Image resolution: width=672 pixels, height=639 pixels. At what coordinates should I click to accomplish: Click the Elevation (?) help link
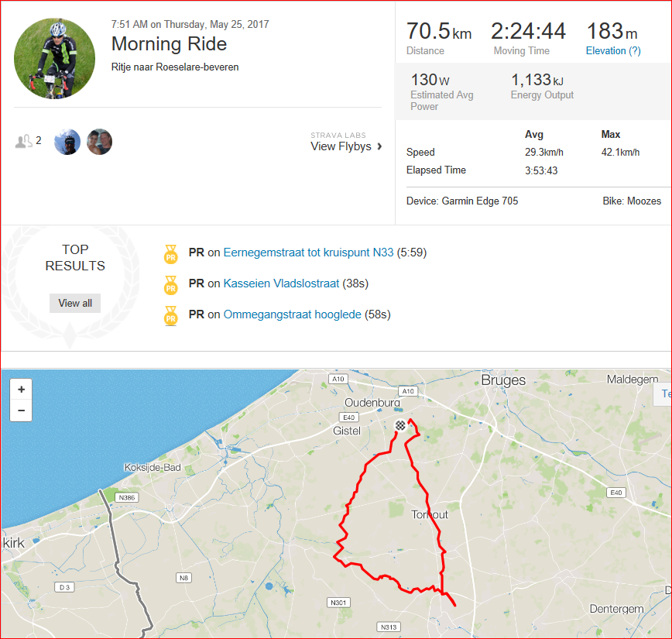[613, 50]
